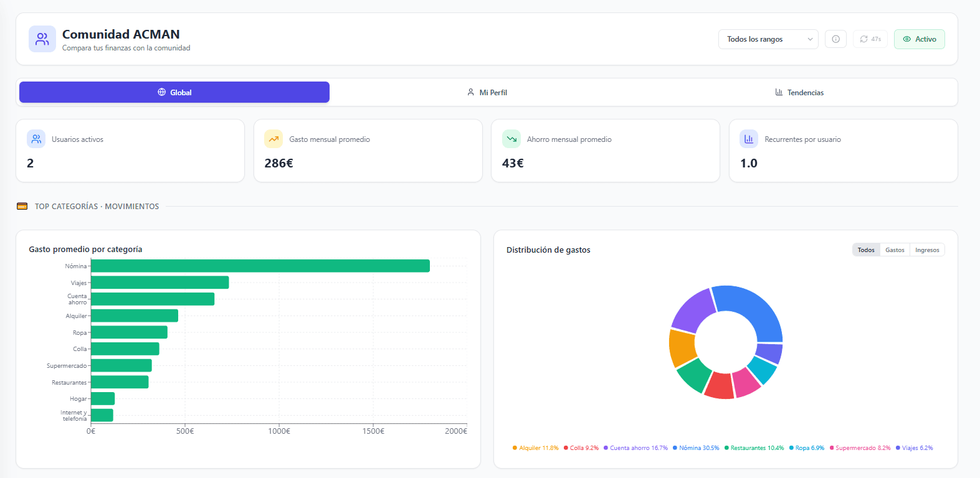The width and height of the screenshot is (980, 478).
Task: Click the orange Alquiler donut segment
Action: [x=682, y=348]
